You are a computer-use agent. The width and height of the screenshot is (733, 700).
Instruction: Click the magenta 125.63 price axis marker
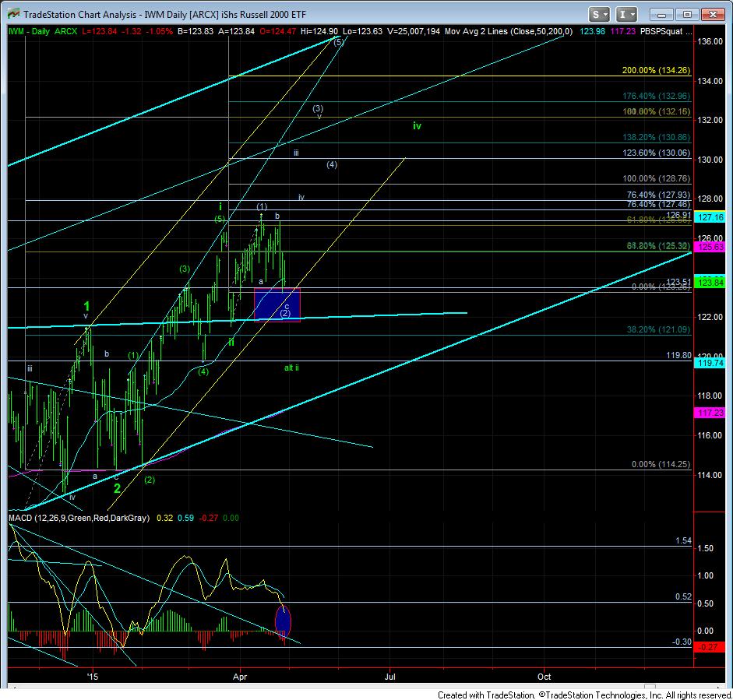(x=710, y=247)
